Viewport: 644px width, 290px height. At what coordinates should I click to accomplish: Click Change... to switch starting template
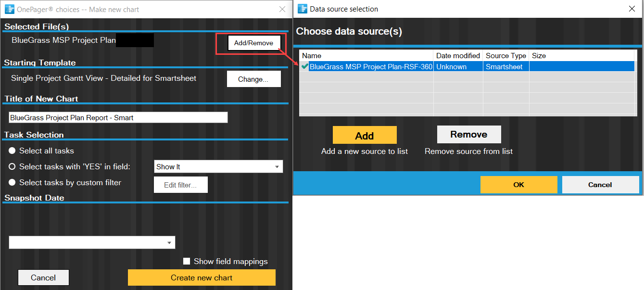pyautogui.click(x=253, y=79)
